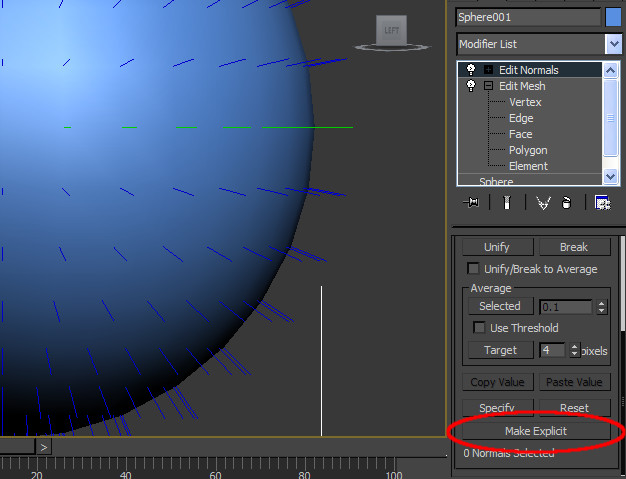This screenshot has width=626, height=479.
Task: Select Face sub-object level
Action: point(520,134)
